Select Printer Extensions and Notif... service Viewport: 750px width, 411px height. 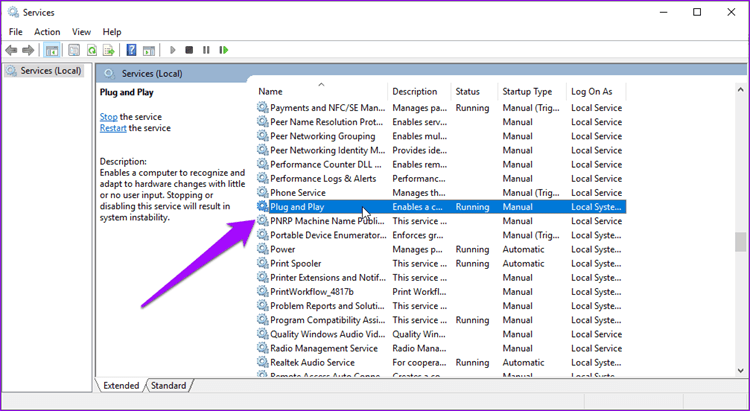coord(441,278)
